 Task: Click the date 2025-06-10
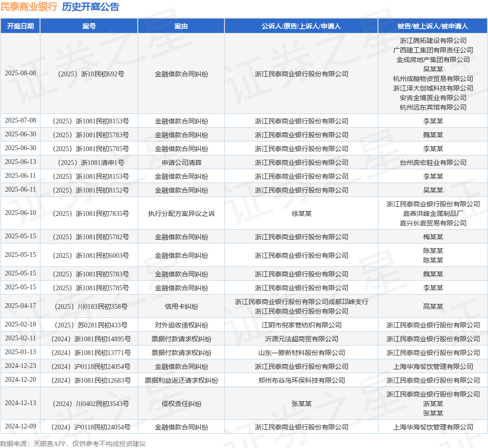tap(20, 213)
